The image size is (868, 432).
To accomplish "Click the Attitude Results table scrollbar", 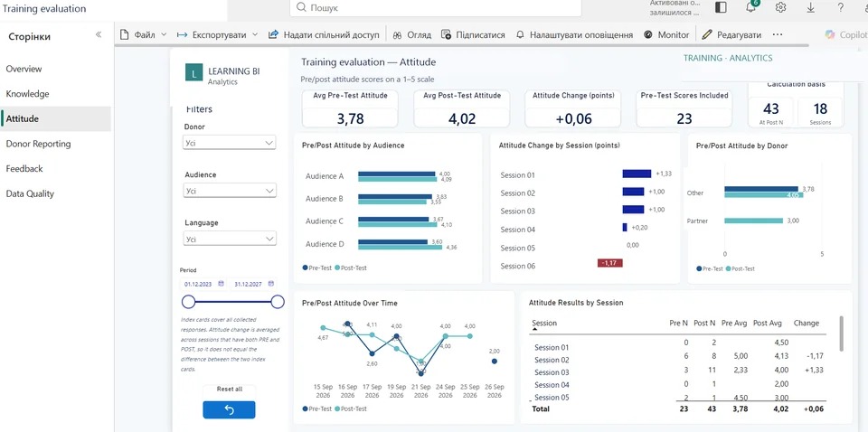I will click(842, 333).
